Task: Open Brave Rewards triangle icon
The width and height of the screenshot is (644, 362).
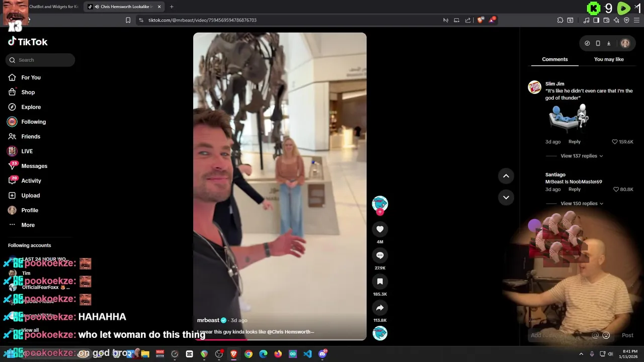Action: pyautogui.click(x=492, y=20)
